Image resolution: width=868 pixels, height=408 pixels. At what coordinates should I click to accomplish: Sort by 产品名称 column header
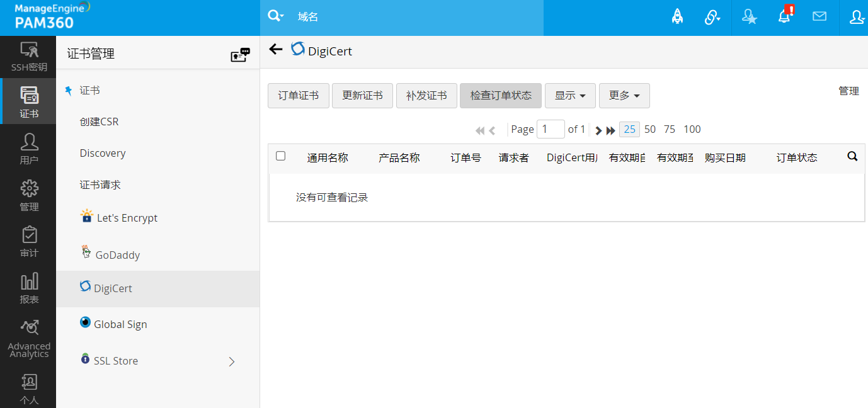tap(399, 158)
